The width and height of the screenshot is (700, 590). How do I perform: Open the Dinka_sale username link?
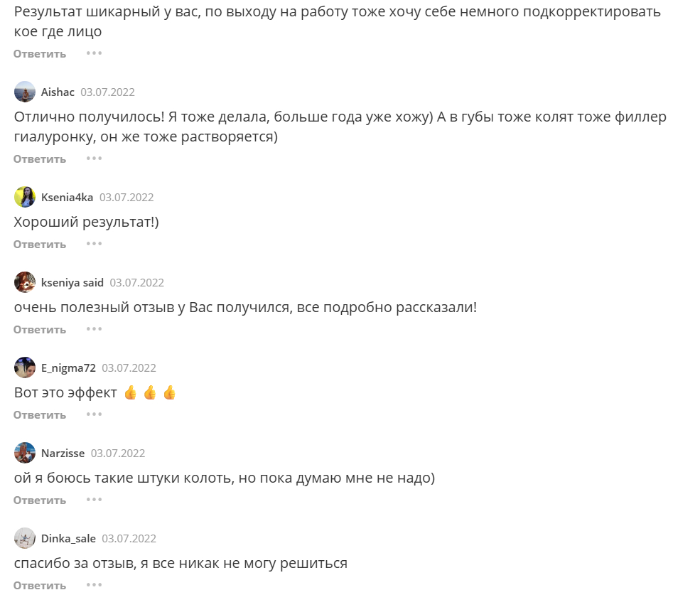tap(68, 539)
